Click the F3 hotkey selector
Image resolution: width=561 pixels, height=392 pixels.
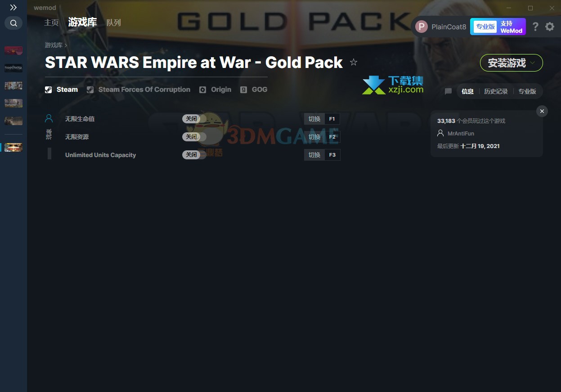tap(332, 155)
